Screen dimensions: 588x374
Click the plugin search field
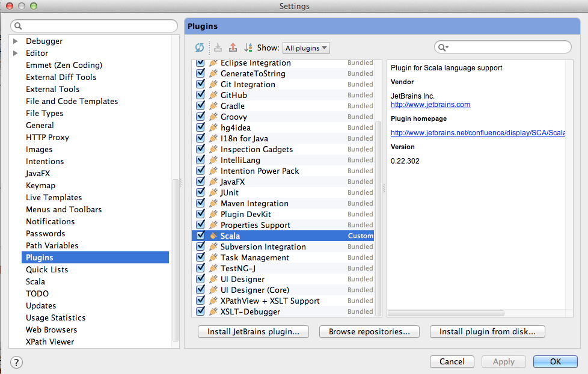(502, 46)
